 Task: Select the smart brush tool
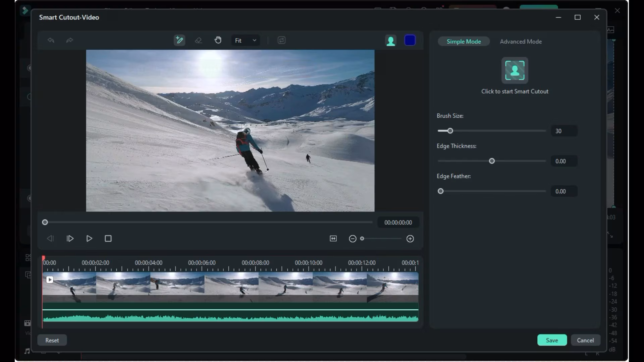pos(179,40)
